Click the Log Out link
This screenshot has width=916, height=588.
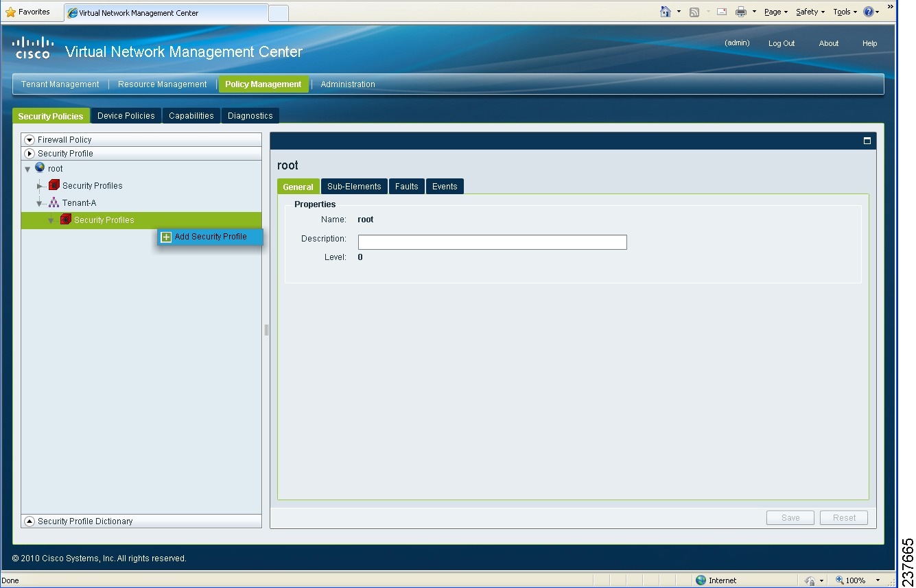(x=781, y=43)
